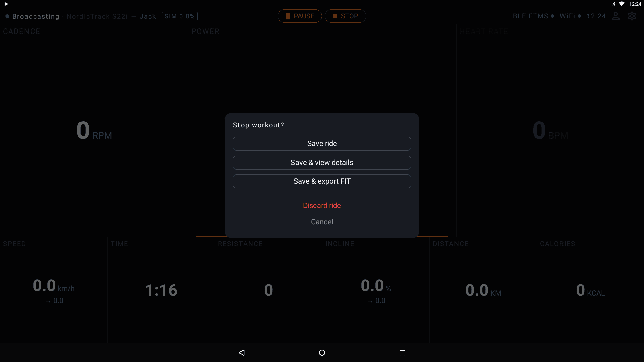Toggle the Broadcasting indicator dot
Viewport: 644px width, 362px height.
[x=7, y=16]
